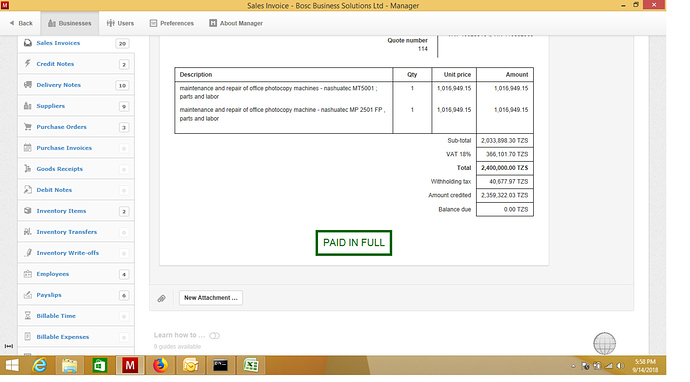Launch Firefox from the taskbar

(160, 365)
